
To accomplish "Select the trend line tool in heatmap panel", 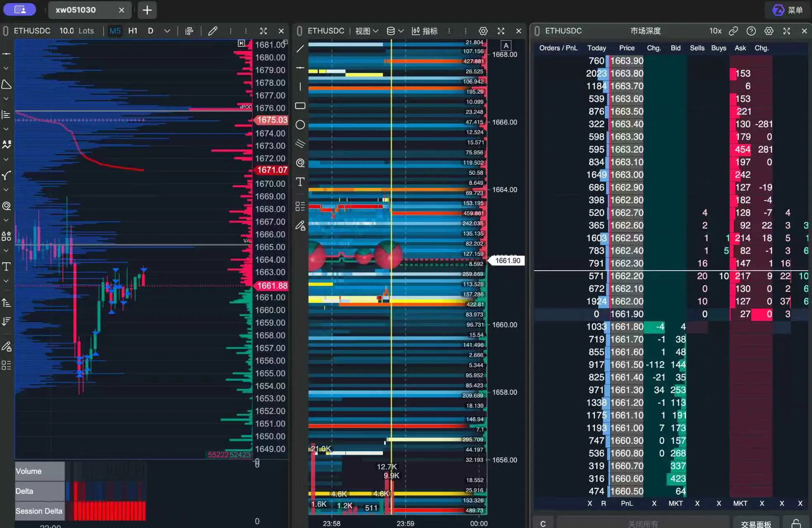I will point(300,49).
